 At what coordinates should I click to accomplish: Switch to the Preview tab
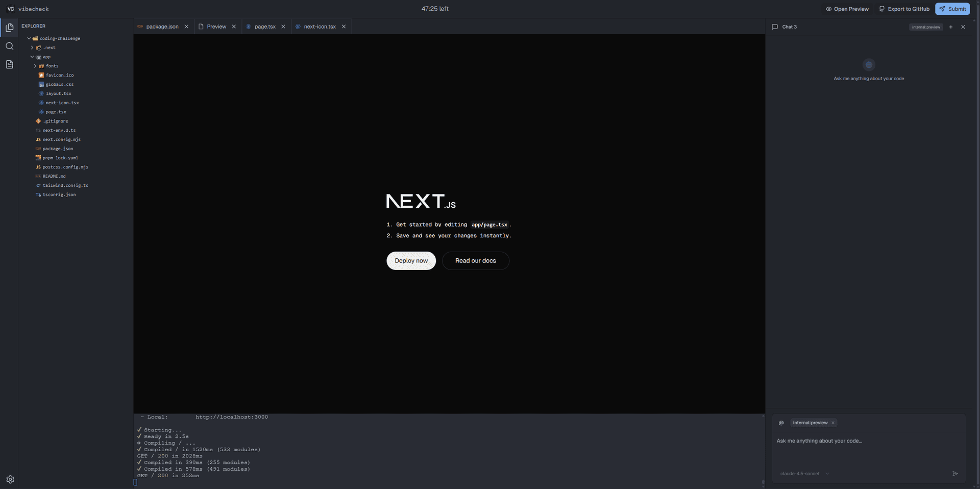[216, 27]
